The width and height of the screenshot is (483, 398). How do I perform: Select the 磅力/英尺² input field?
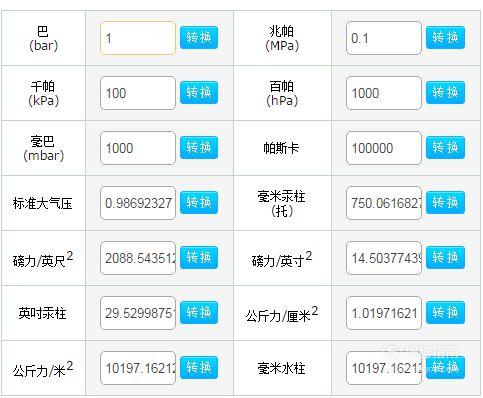(138, 258)
